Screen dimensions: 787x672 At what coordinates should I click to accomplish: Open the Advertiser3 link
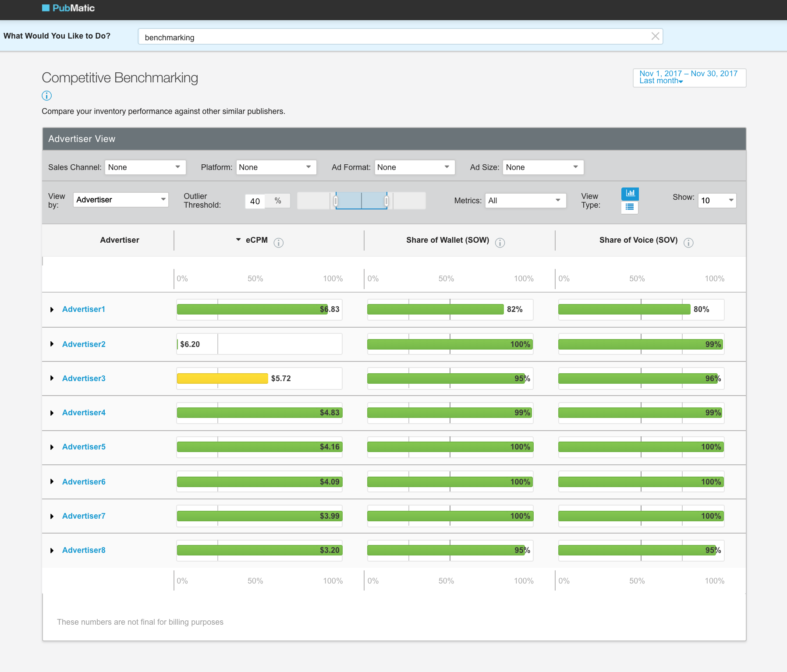tap(84, 378)
